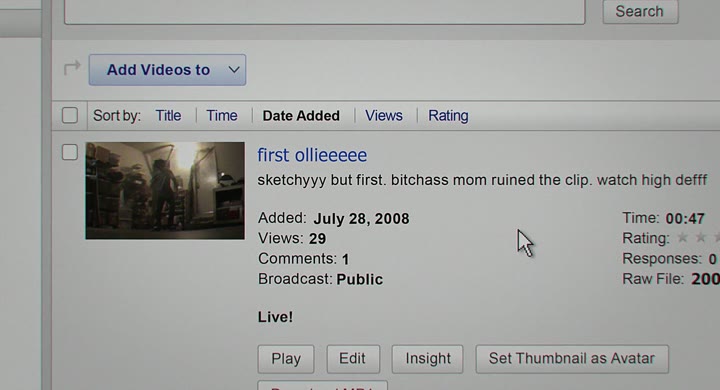
Task: Tick the select-all checkbox in sort bar
Action: click(70, 115)
